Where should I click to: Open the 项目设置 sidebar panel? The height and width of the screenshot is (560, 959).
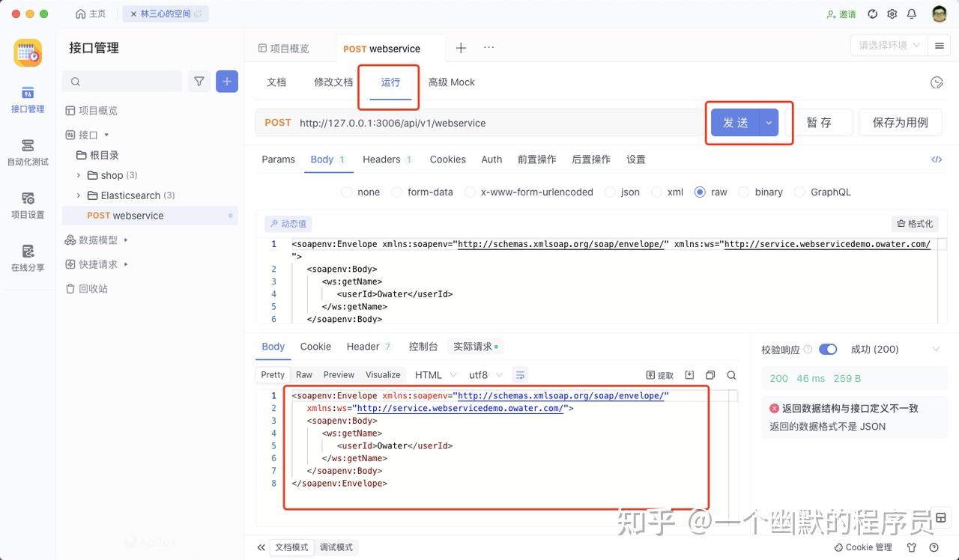[x=27, y=206]
